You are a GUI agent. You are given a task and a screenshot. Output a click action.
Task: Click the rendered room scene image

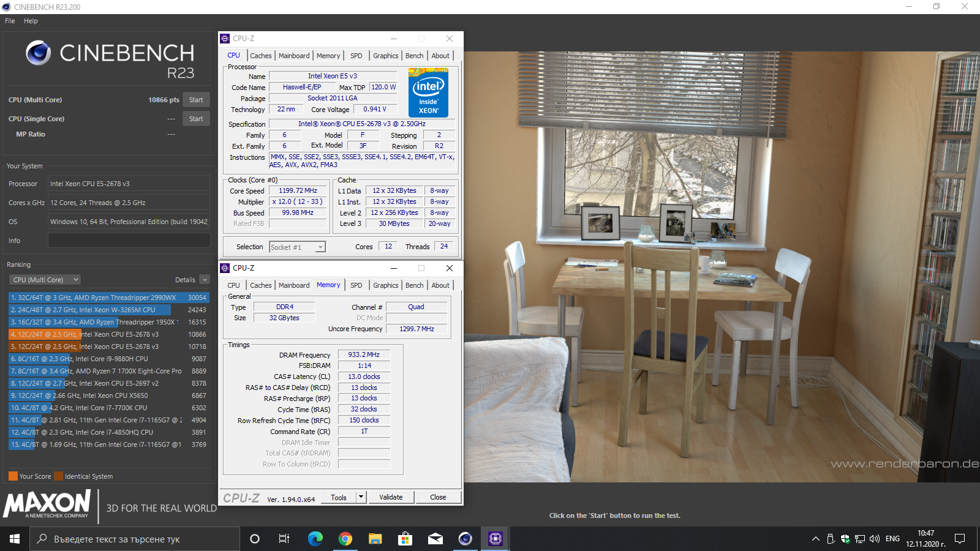pyautogui.click(x=722, y=267)
